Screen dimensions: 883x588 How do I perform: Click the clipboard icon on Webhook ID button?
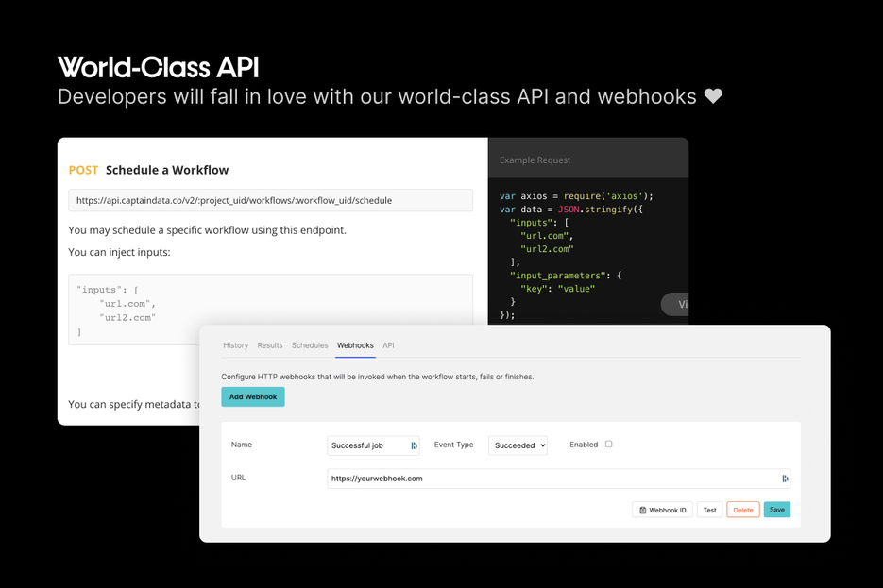pyautogui.click(x=641, y=509)
